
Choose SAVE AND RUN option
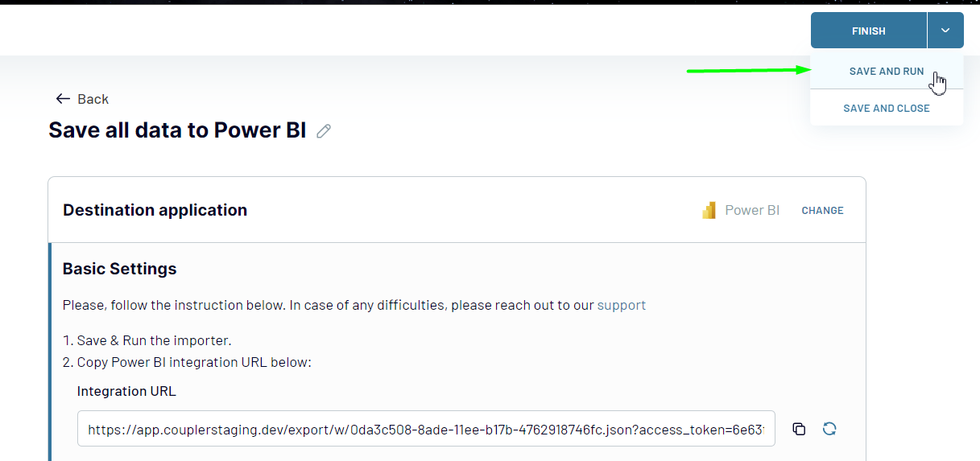pyautogui.click(x=887, y=71)
